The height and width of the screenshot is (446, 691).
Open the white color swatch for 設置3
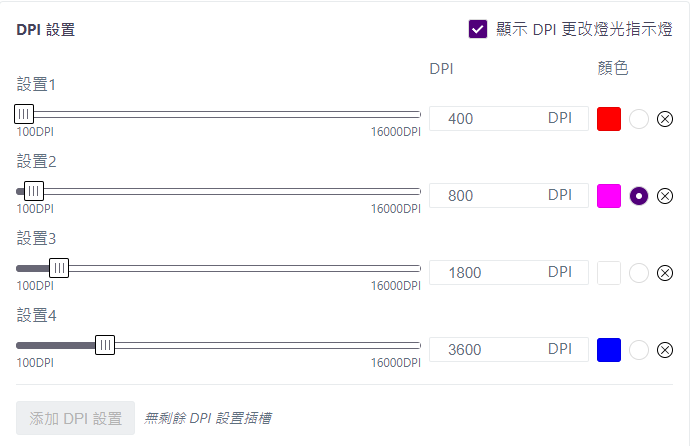click(609, 273)
